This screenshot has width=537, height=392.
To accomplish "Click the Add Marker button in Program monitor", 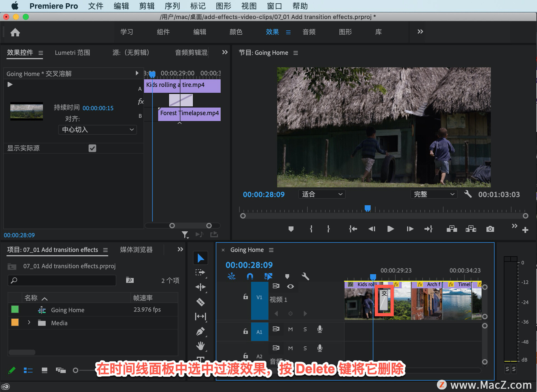I will tap(291, 229).
